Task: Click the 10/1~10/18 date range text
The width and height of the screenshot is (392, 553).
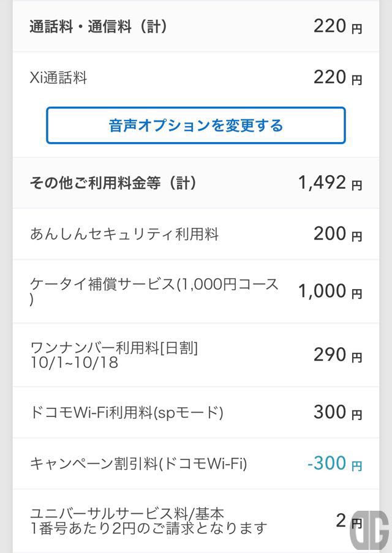Action: [x=74, y=363]
